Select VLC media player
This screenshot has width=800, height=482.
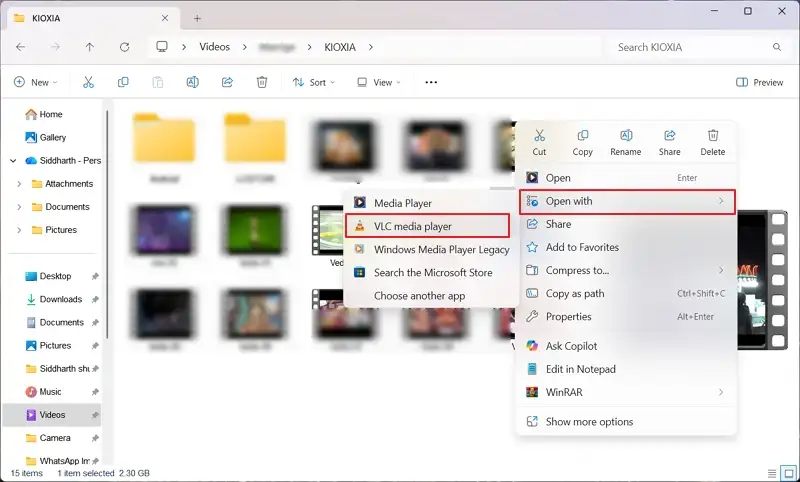point(428,226)
